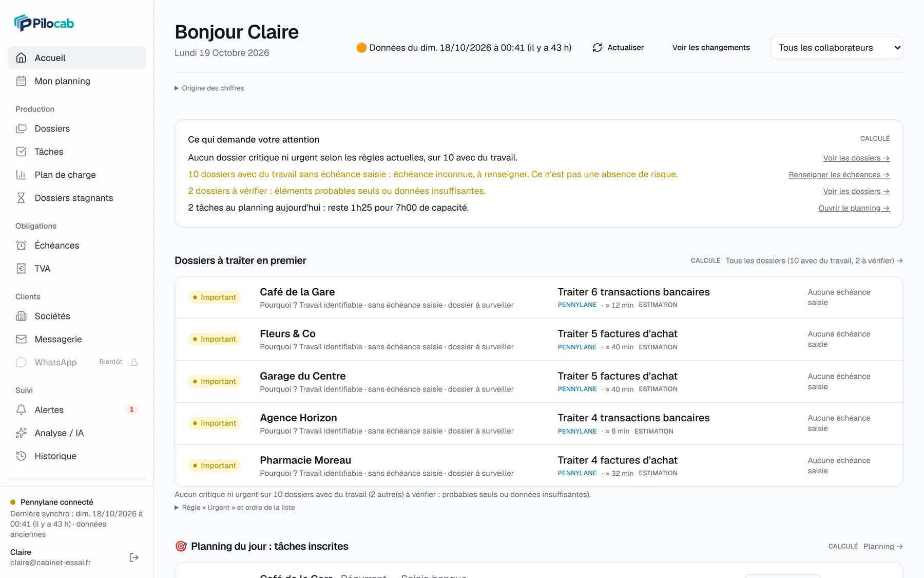Click the lock icon next to WhatsApp
Viewport: 924px width, 578px height.
134,362
